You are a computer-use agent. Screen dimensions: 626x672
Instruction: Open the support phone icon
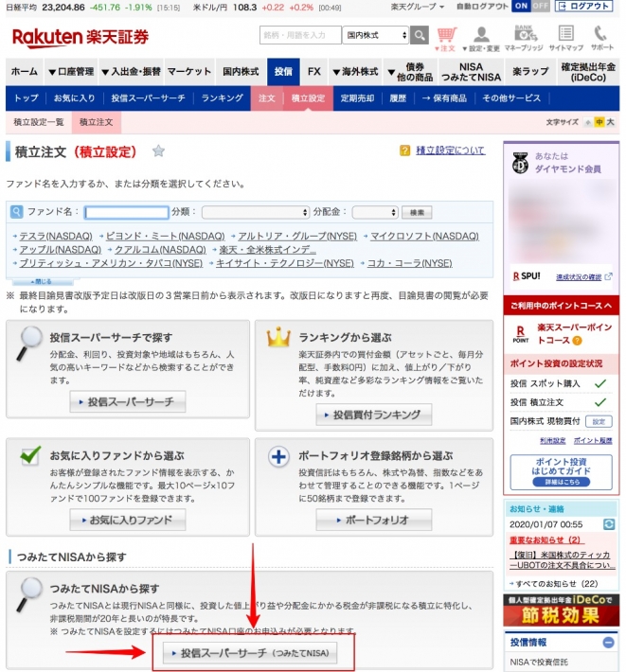[601, 38]
